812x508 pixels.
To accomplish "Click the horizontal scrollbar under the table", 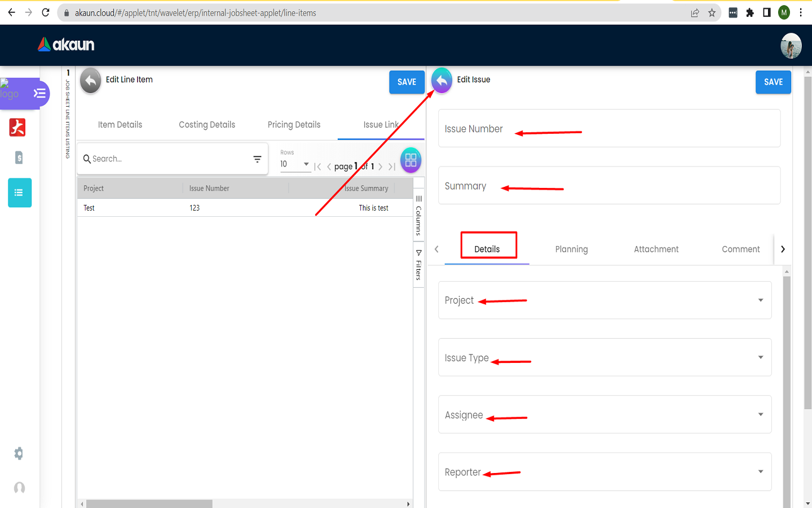I will pyautogui.click(x=149, y=503).
